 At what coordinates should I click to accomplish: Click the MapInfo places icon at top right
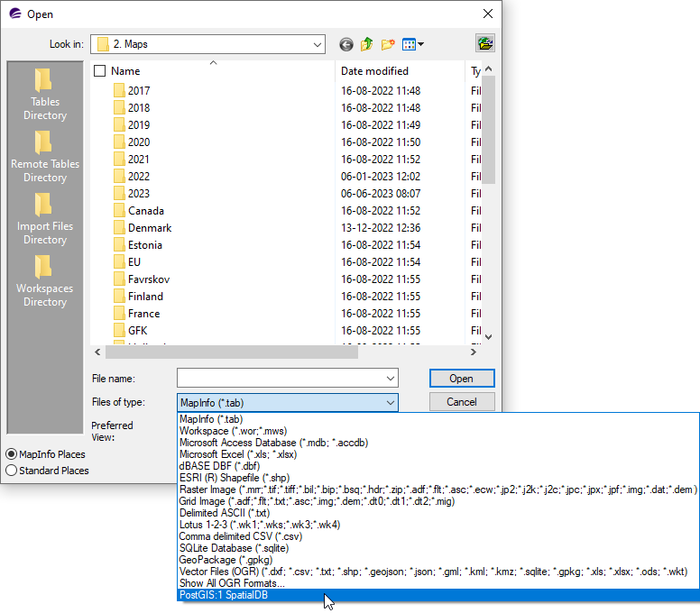pos(484,43)
